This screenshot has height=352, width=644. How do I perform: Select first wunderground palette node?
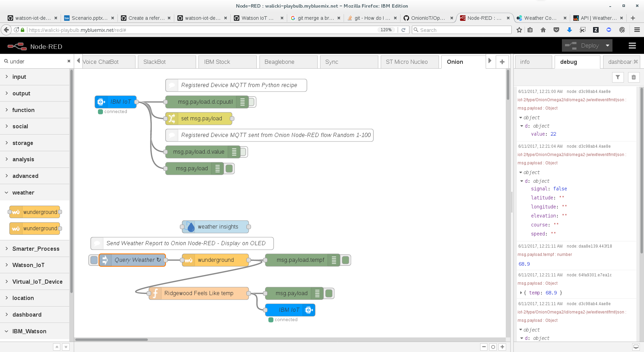click(35, 212)
